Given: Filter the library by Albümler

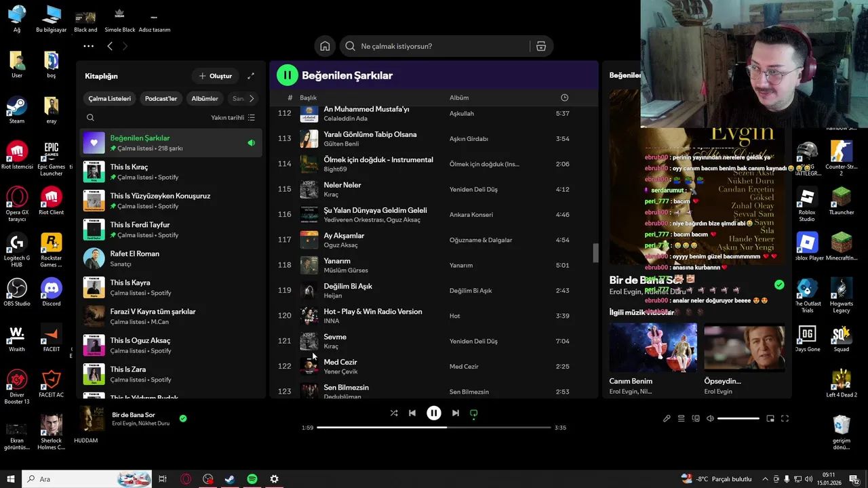Looking at the screenshot, I should coord(205,98).
